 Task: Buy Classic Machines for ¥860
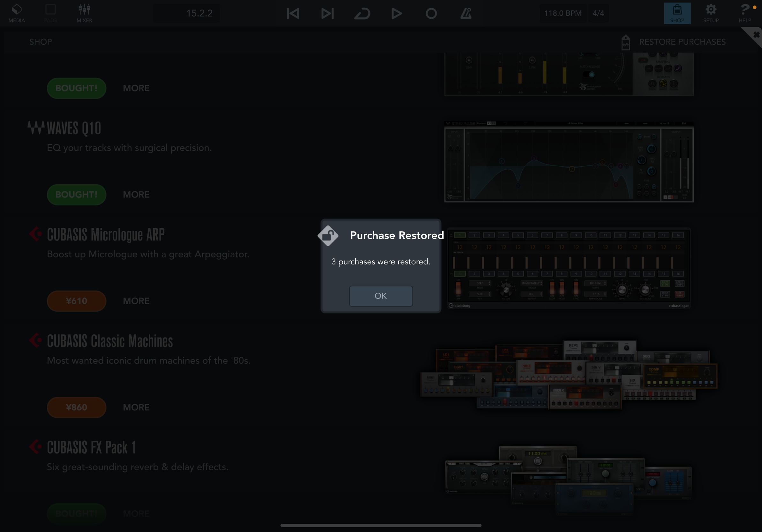tap(76, 407)
